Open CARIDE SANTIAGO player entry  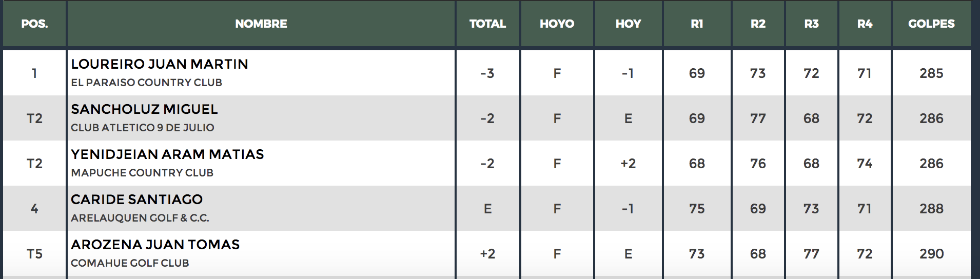136,200
